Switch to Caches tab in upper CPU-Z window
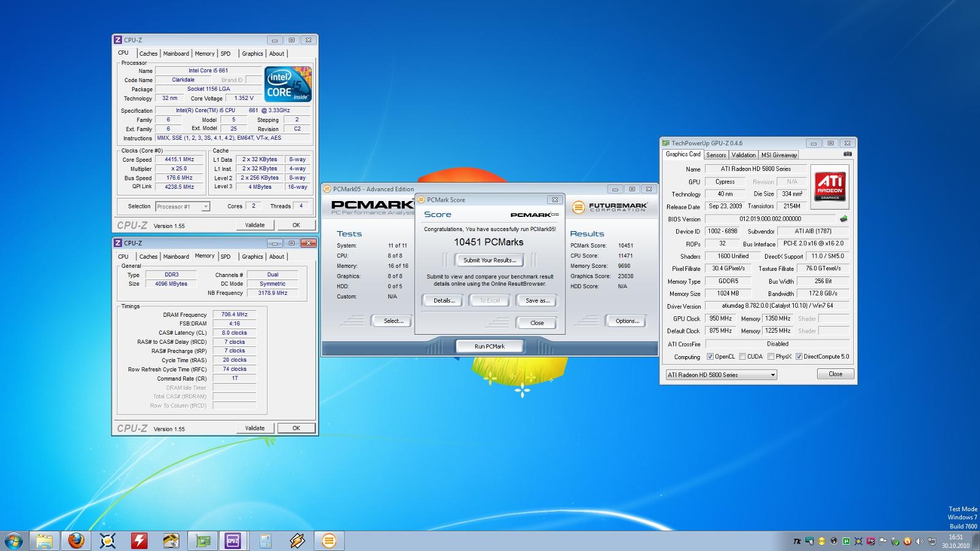Screen dimensions: 980x551 click(148, 54)
